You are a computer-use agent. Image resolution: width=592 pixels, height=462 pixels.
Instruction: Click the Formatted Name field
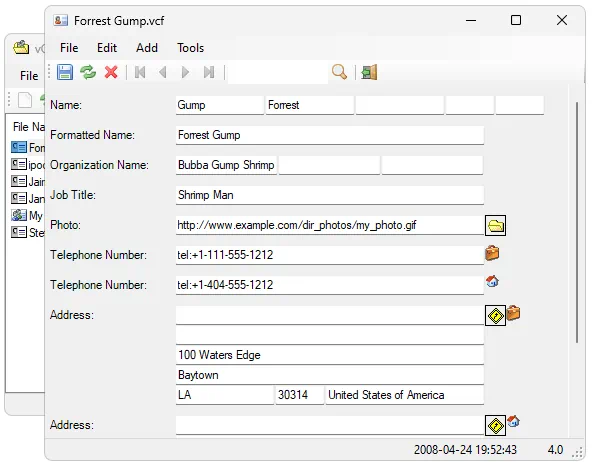pos(330,135)
